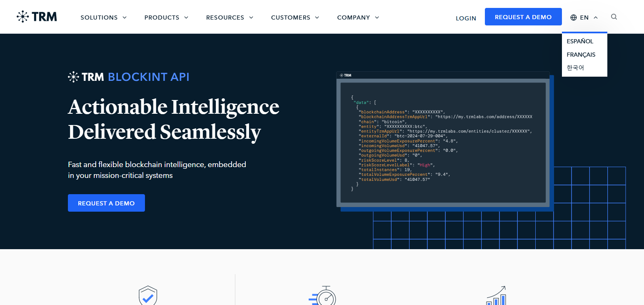This screenshot has height=305, width=644.
Task: Open the search magnifier icon
Action: [614, 17]
